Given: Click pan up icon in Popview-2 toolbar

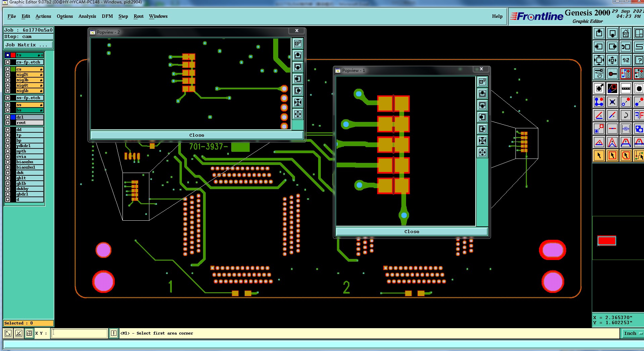Looking at the screenshot, I should [x=298, y=55].
